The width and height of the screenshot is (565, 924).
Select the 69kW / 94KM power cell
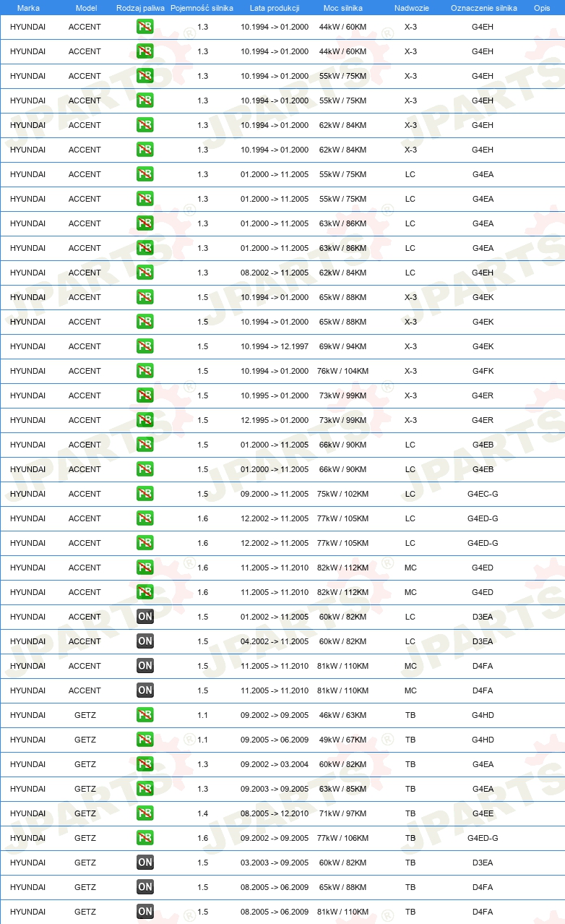click(x=342, y=346)
